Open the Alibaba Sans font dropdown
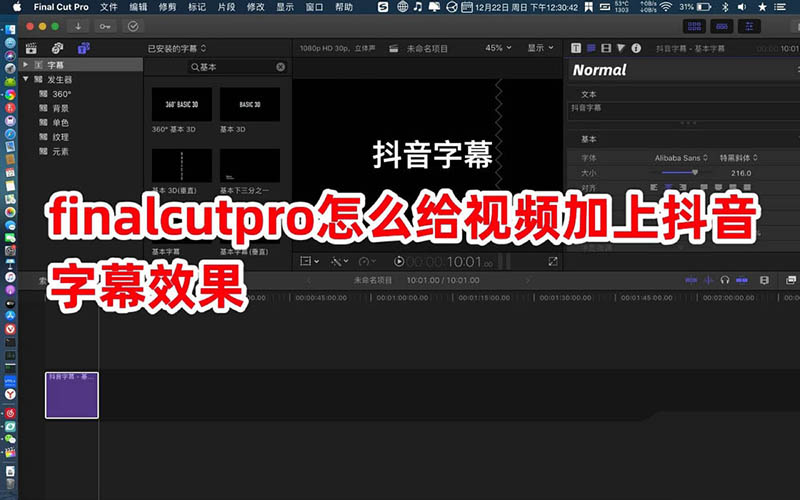The height and width of the screenshot is (500, 800). [x=681, y=158]
